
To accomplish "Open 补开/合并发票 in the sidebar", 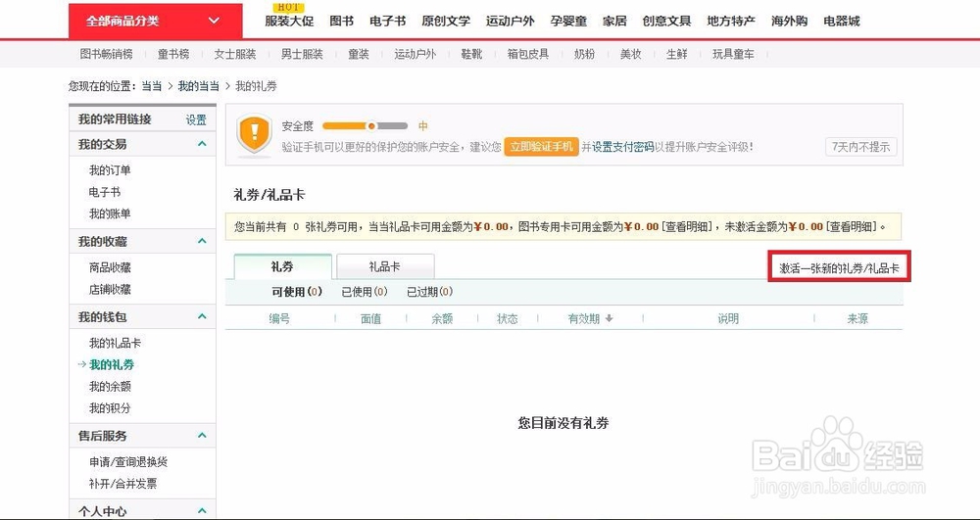I will tap(123, 483).
